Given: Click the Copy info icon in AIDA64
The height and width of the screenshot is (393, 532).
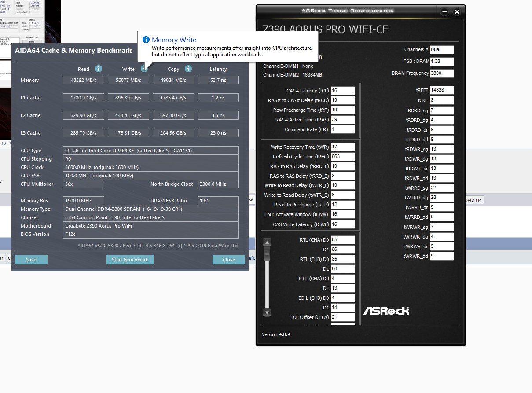Looking at the screenshot, I should click(x=188, y=69).
